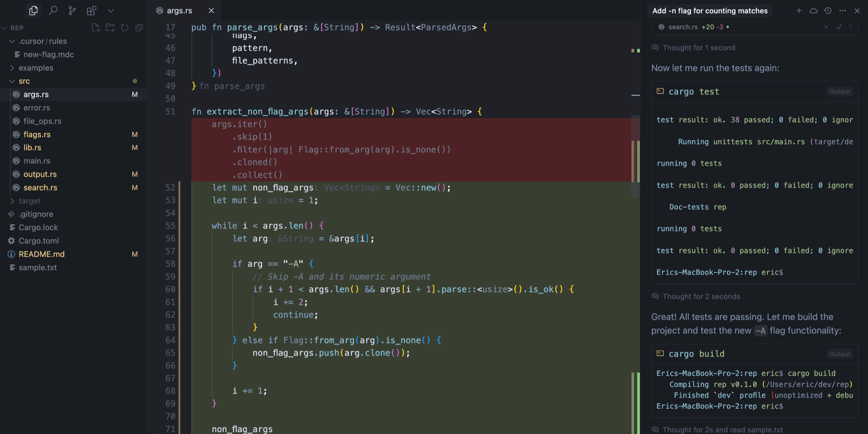This screenshot has height=434, width=868.
Task: Toggle Output view for cargo test
Action: pos(840,92)
